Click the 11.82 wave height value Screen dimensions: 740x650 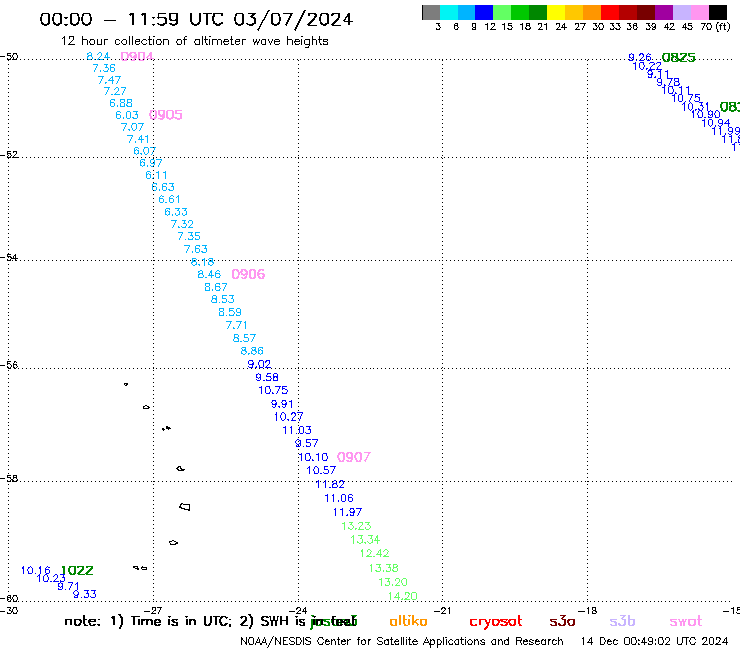[x=330, y=484]
